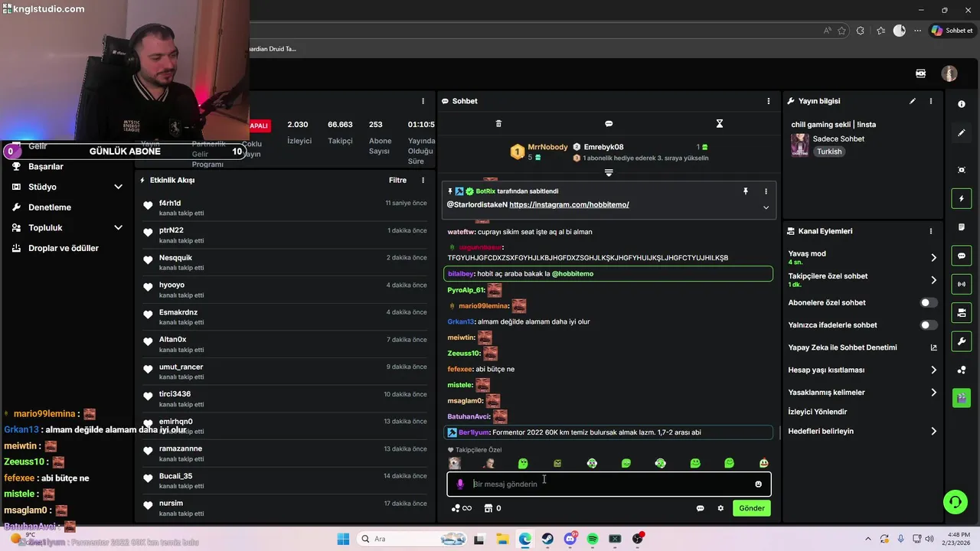The height and width of the screenshot is (551, 980).
Task: Open Droplar ve ödüller menu item
Action: pyautogui.click(x=64, y=248)
